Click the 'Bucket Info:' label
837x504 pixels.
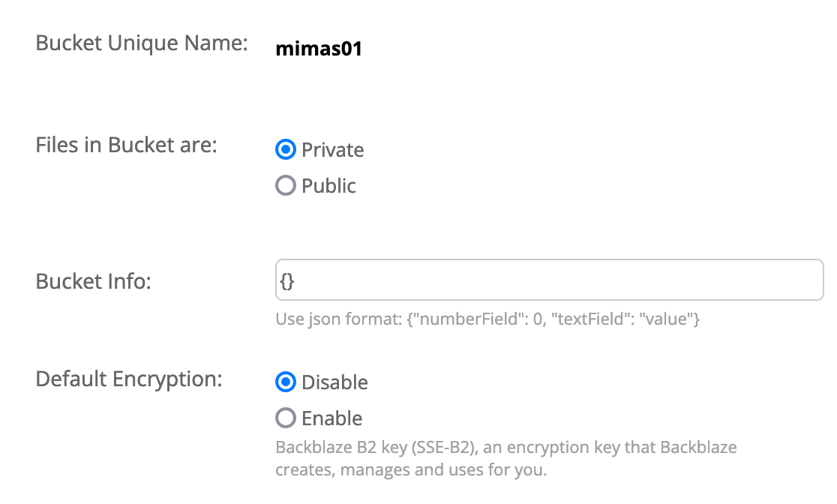pos(93,280)
